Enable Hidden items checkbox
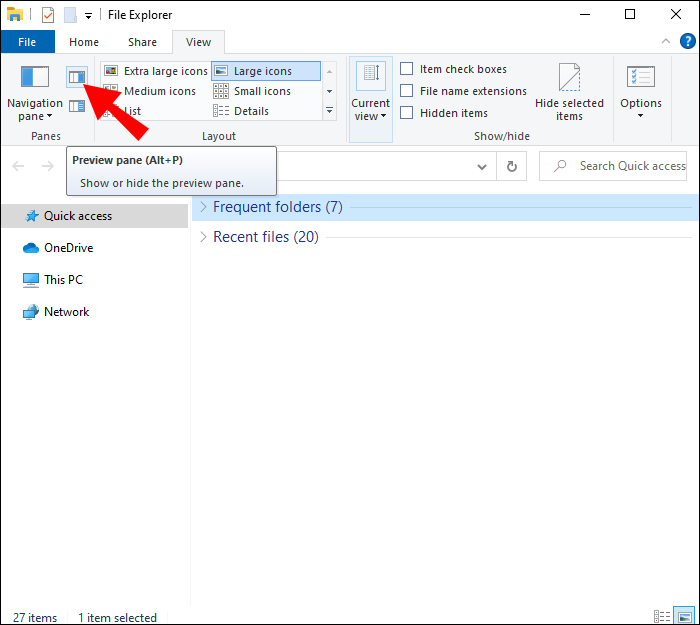The height and width of the screenshot is (625, 700). [406, 112]
